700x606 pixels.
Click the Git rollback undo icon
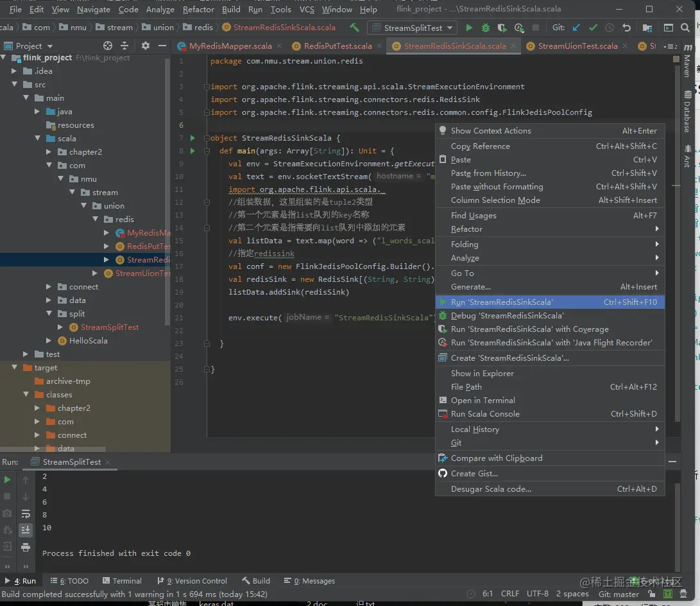tap(626, 28)
